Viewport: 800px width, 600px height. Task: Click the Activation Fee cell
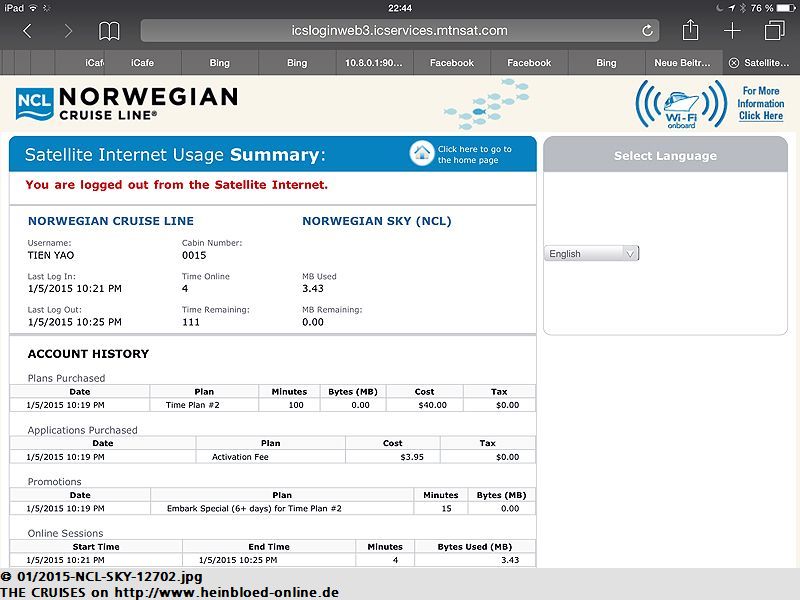[270, 457]
